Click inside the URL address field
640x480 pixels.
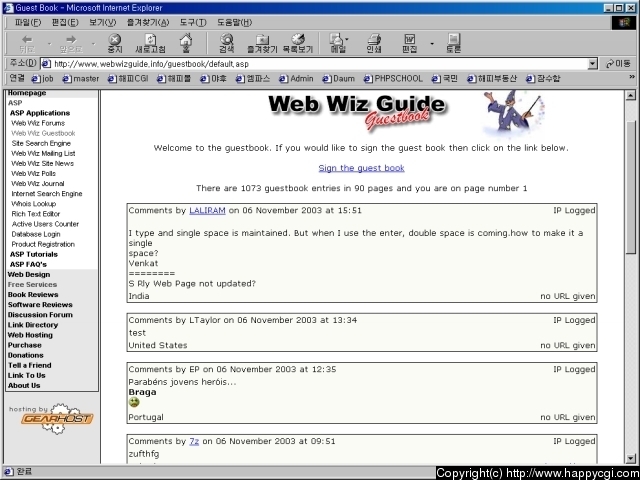pyautogui.click(x=318, y=64)
